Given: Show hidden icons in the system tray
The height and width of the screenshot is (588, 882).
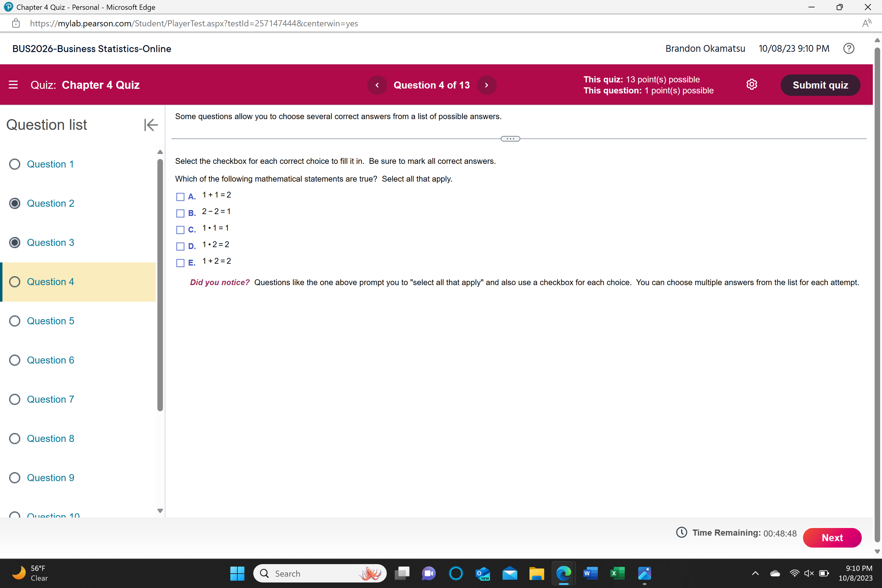Looking at the screenshot, I should click(x=755, y=573).
